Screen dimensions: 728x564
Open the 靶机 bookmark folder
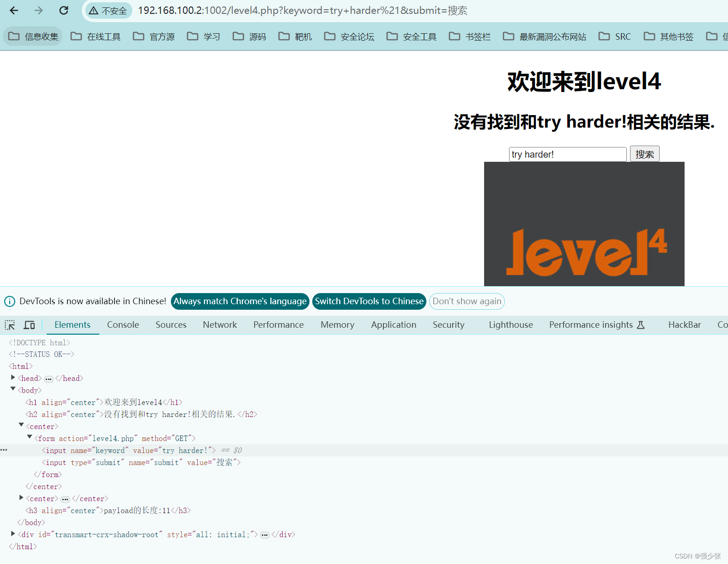(295, 37)
